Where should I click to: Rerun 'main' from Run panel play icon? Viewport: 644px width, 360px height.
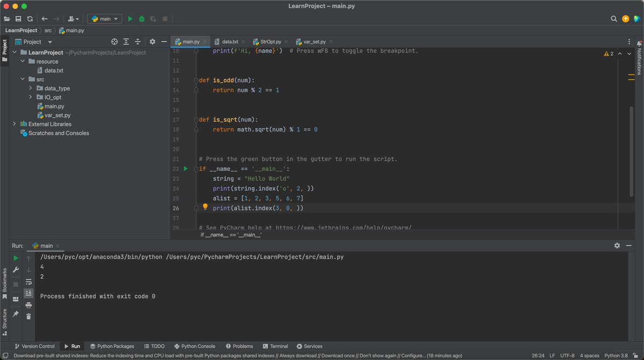16,258
